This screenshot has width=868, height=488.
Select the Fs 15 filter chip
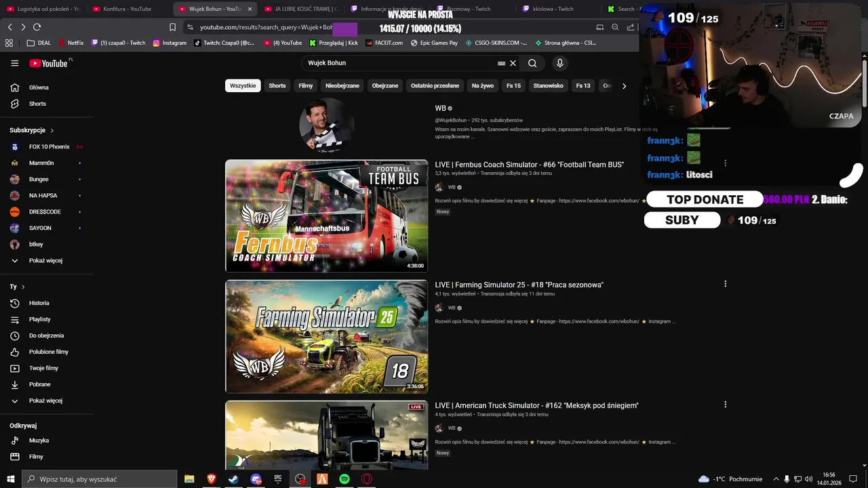513,86
